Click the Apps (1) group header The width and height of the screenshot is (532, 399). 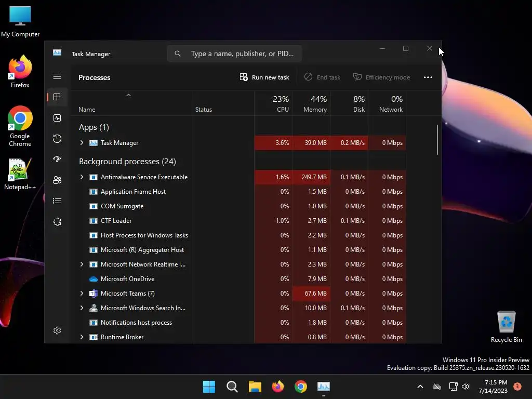click(94, 127)
